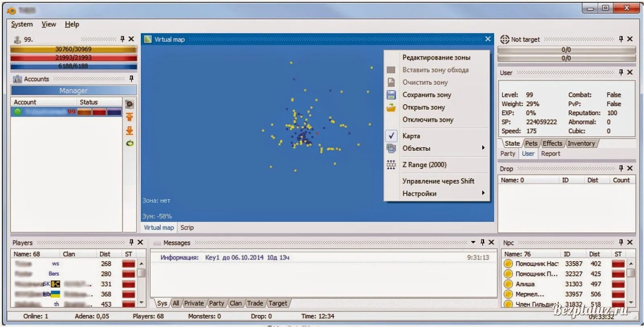Switch to the Report sub-tab
644x327 pixels.
(x=551, y=154)
